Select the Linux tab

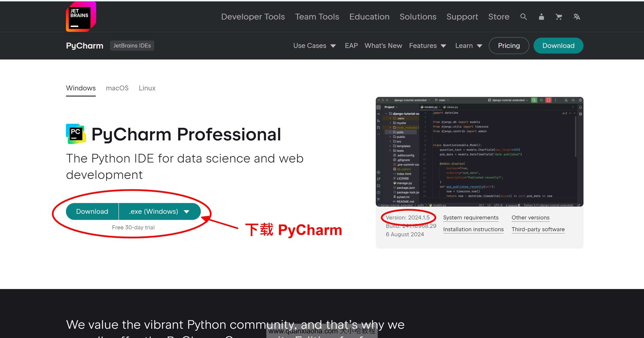pyautogui.click(x=147, y=88)
